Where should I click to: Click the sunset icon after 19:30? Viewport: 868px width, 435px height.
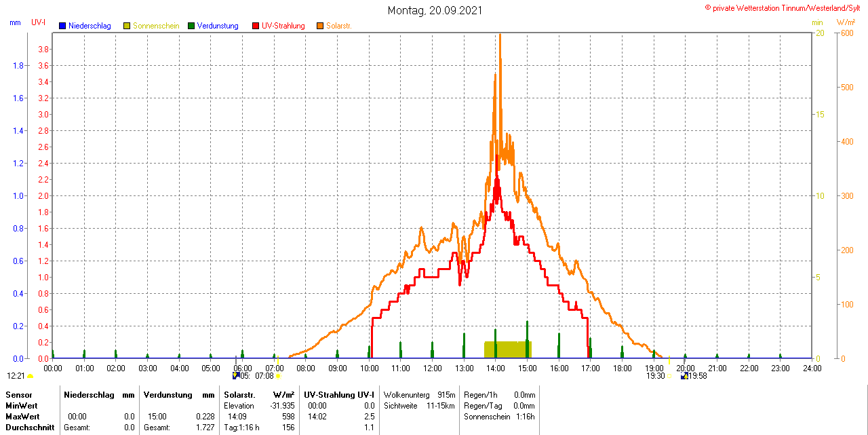tap(669, 376)
